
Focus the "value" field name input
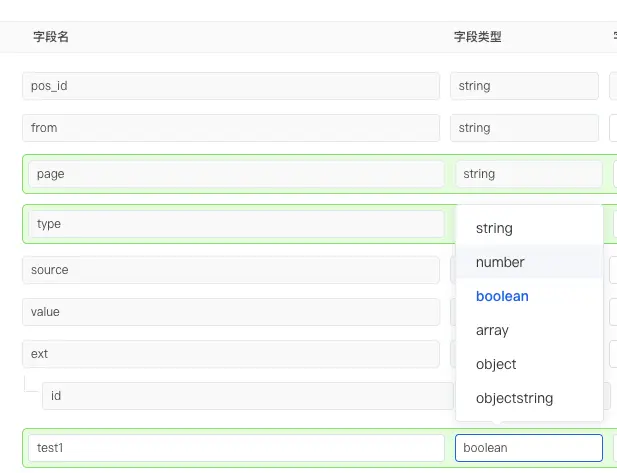pos(231,312)
